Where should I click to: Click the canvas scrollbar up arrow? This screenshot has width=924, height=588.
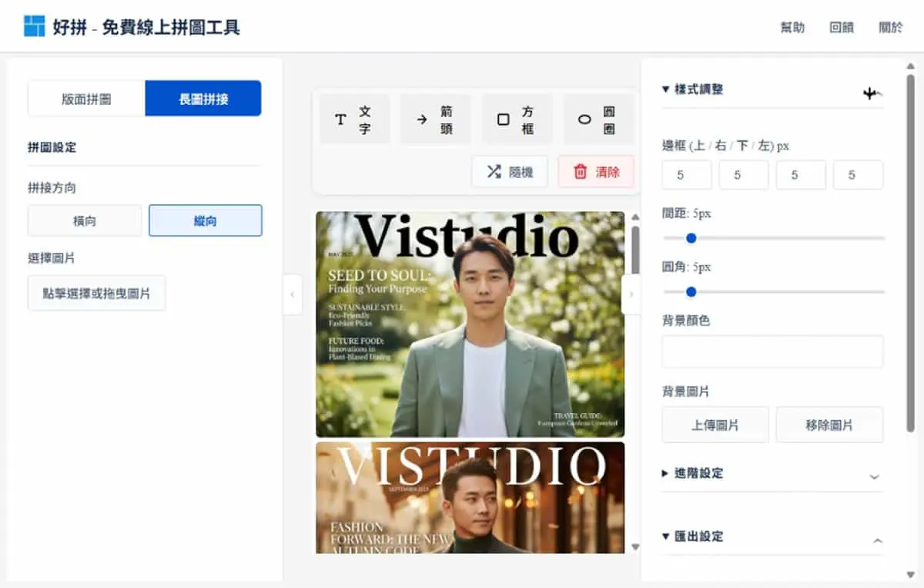(x=635, y=217)
